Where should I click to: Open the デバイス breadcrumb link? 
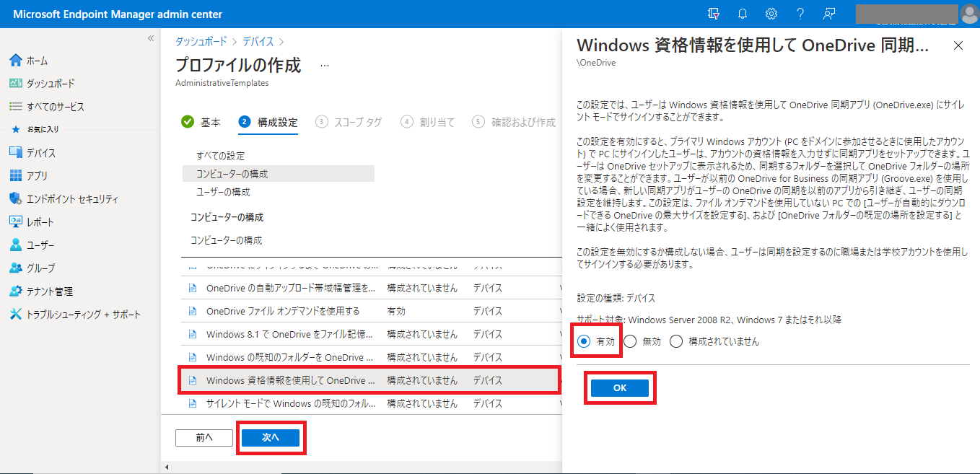coord(258,42)
